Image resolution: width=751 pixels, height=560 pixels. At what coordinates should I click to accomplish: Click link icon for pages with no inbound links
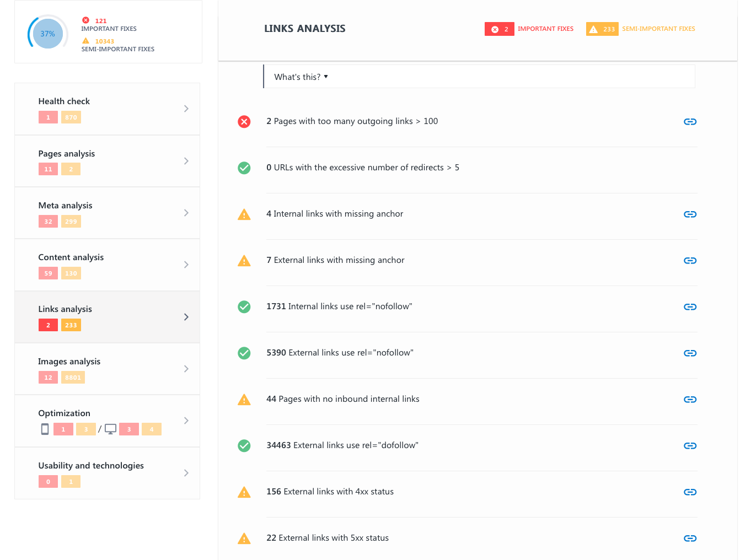(690, 400)
